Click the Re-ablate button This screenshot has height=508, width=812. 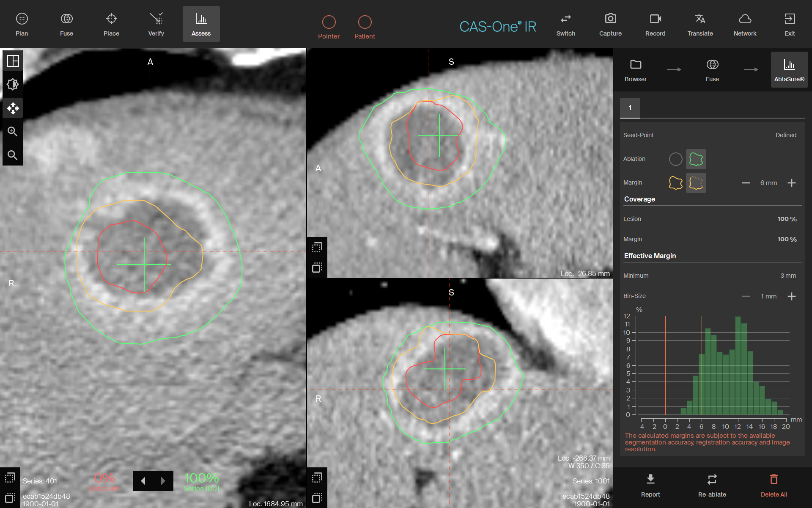coord(712,485)
